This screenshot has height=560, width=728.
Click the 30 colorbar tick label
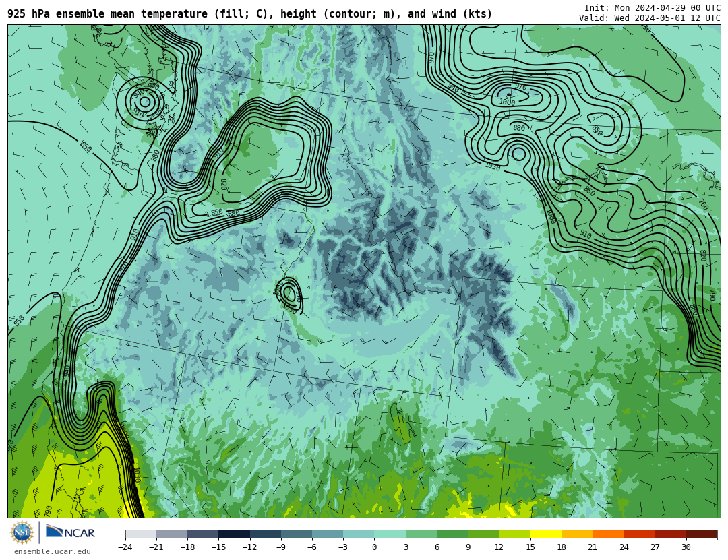coord(686,547)
